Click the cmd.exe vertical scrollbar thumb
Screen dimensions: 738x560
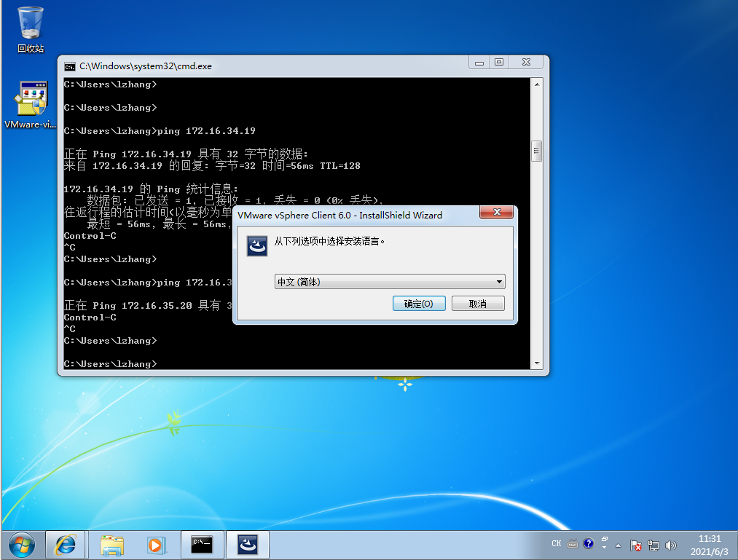click(536, 151)
